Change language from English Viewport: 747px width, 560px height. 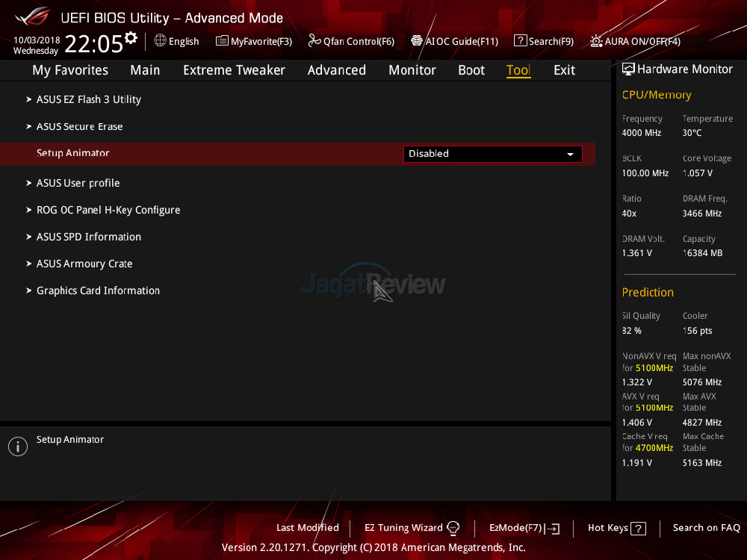pyautogui.click(x=184, y=41)
